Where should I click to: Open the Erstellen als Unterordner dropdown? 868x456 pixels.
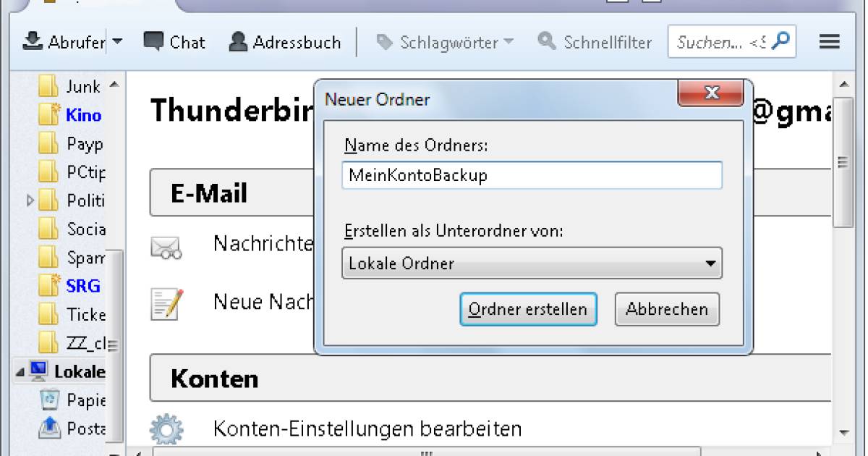point(532,263)
